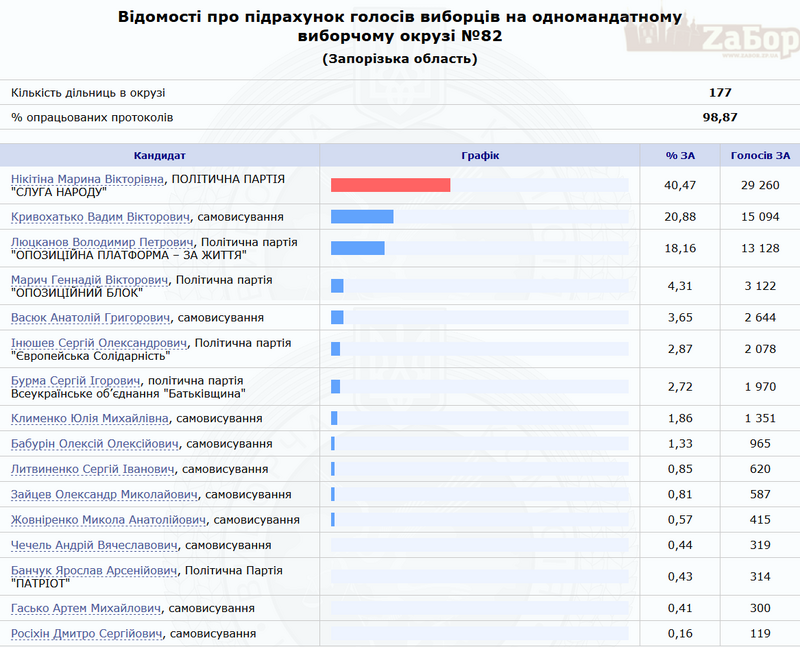800x647 pixels.
Task: Select Клименко Юлія Михайлівна link
Action: [89, 418]
